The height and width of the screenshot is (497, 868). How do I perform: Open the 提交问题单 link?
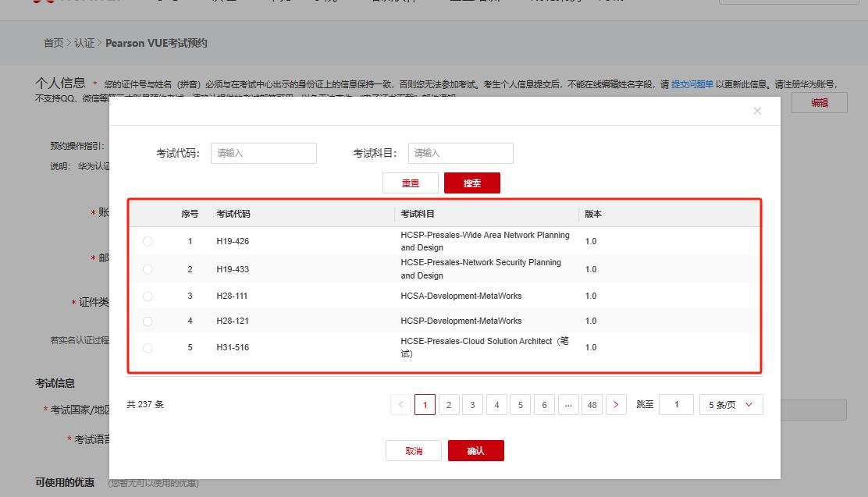[x=692, y=84]
